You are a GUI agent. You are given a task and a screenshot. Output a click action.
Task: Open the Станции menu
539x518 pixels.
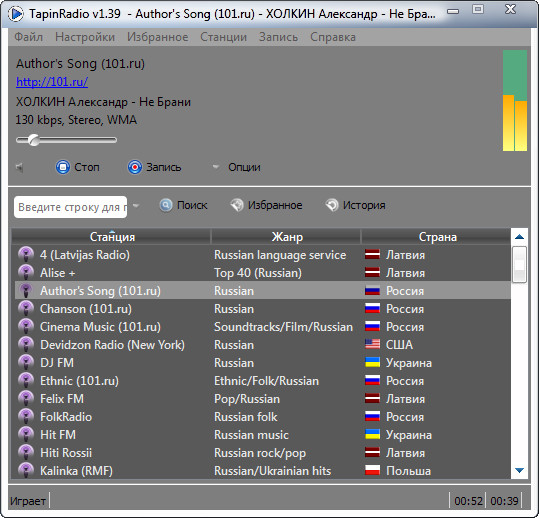tap(223, 37)
